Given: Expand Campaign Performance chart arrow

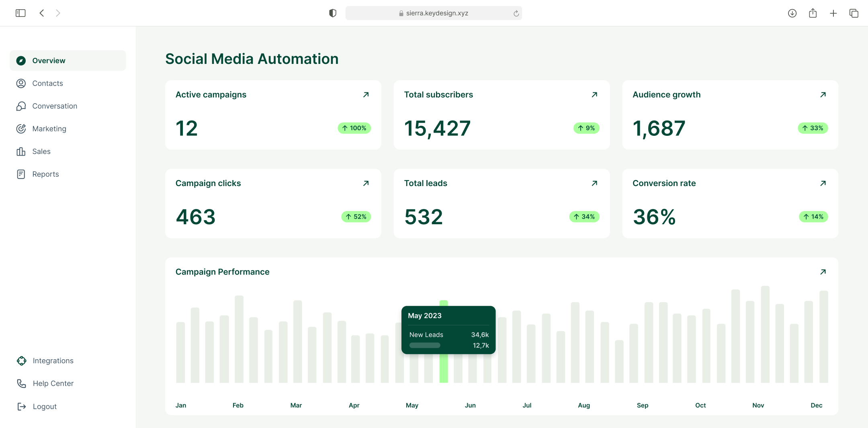Looking at the screenshot, I should tap(823, 272).
